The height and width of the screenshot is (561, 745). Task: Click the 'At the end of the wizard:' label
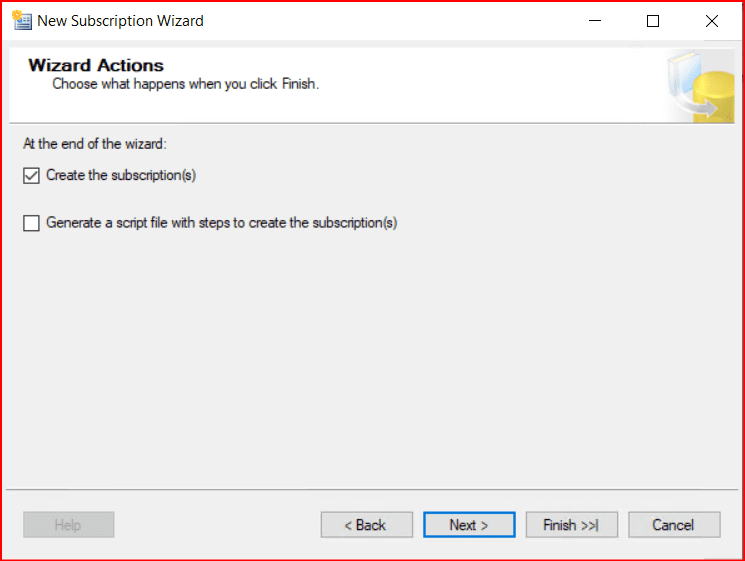pos(95,144)
